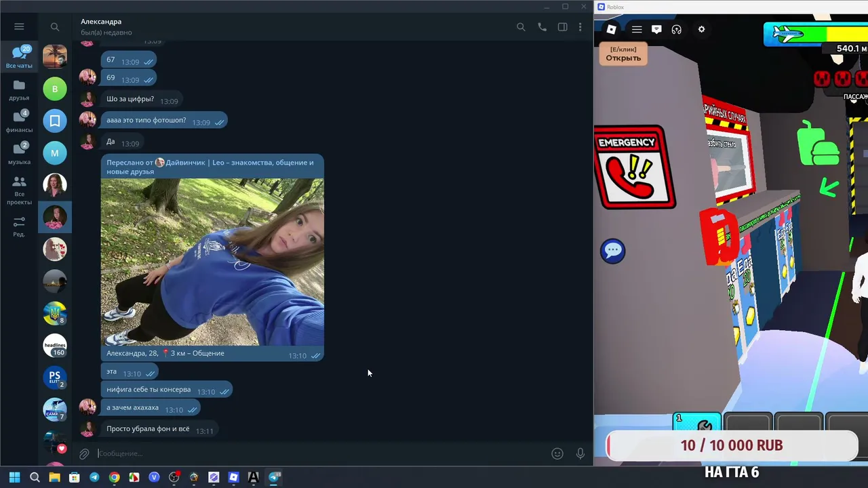The height and width of the screenshot is (488, 868).
Task: Toggle the chat info side panel
Action: click(x=562, y=27)
